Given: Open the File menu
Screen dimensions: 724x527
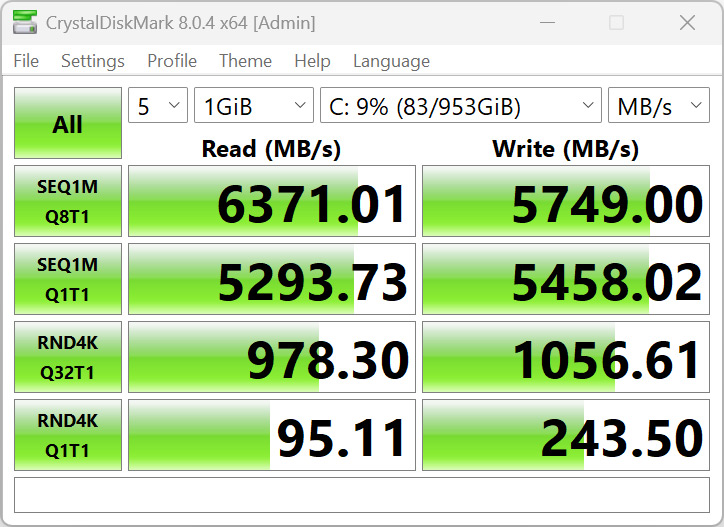Looking at the screenshot, I should (26, 61).
